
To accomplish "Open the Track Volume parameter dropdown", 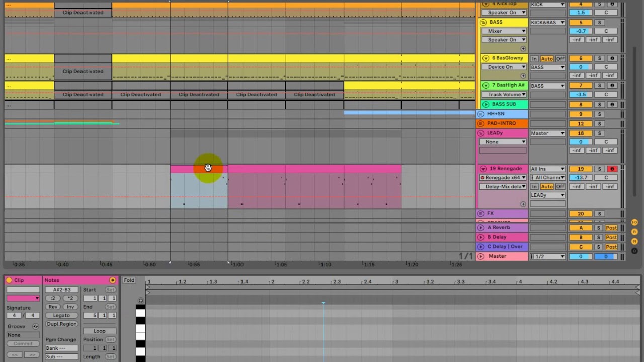I will tap(504, 95).
